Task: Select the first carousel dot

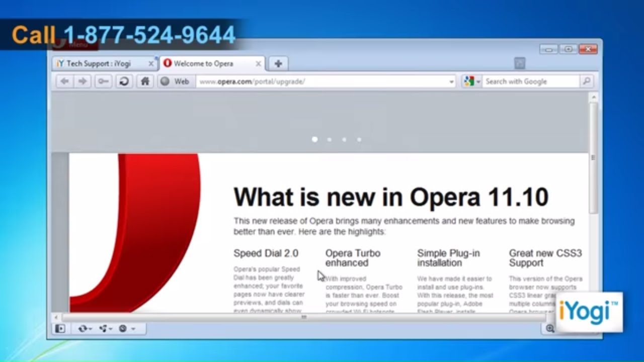Action: [314, 139]
